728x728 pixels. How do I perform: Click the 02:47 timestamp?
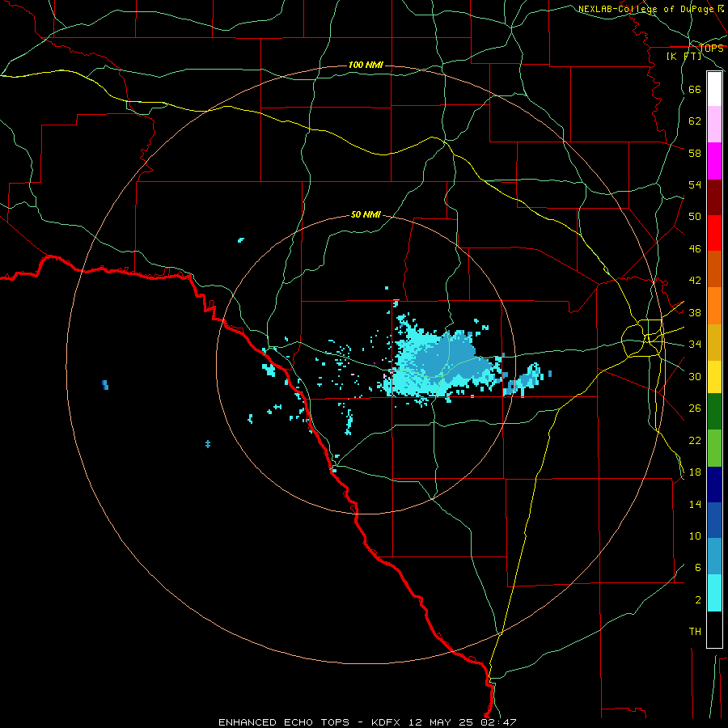click(x=499, y=722)
